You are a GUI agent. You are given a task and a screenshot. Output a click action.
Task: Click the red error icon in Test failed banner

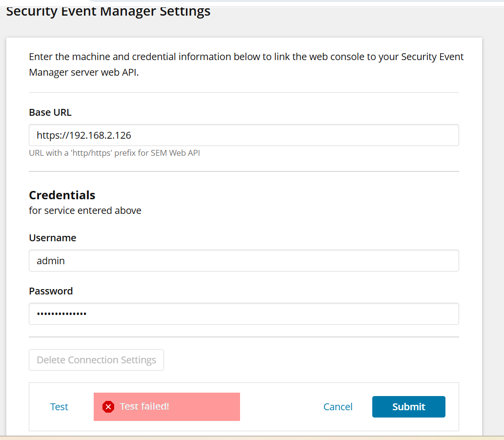(108, 407)
